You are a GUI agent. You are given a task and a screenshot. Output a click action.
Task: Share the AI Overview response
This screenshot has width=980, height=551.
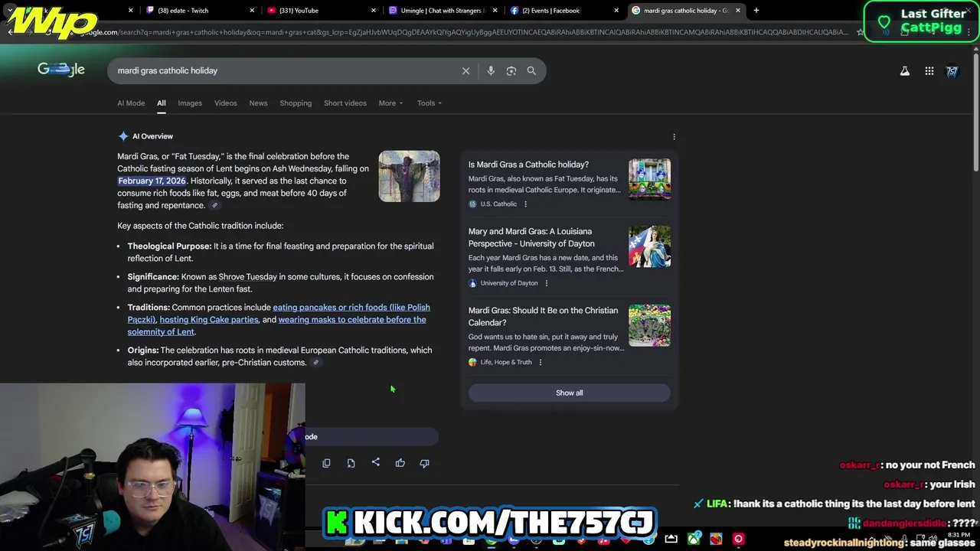[x=375, y=462]
